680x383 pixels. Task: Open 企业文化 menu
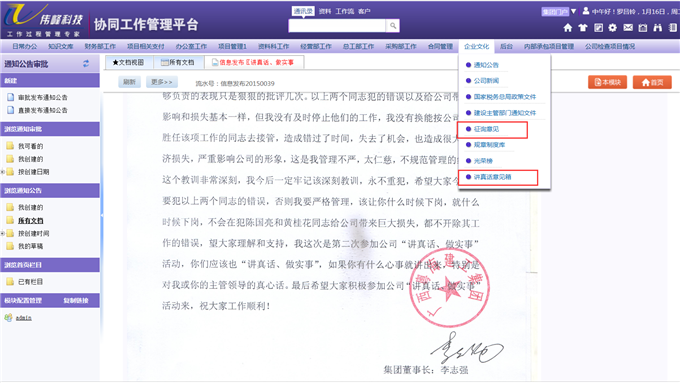pos(476,46)
